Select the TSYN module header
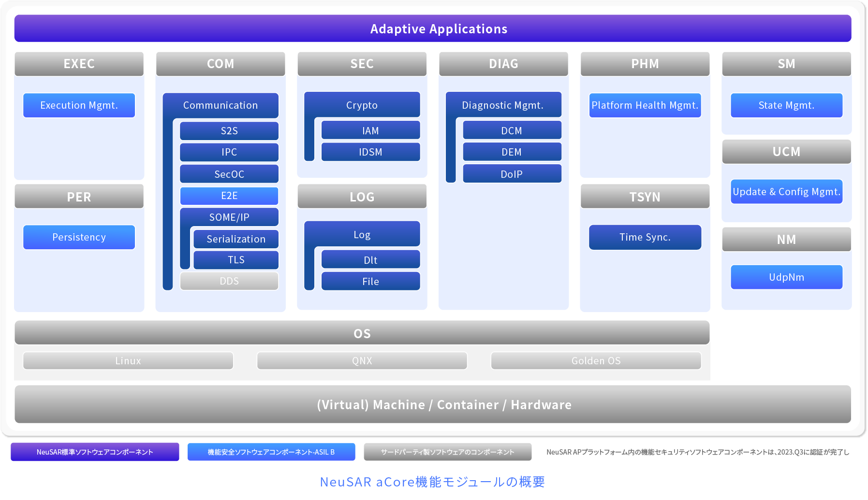Image resolution: width=868 pixels, height=500 pixels. click(645, 197)
